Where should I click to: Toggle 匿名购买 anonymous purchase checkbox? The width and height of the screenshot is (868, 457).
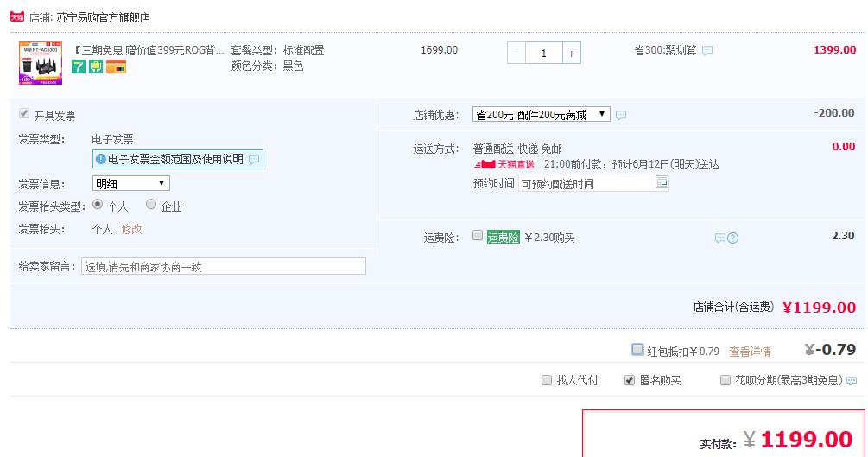pos(630,380)
